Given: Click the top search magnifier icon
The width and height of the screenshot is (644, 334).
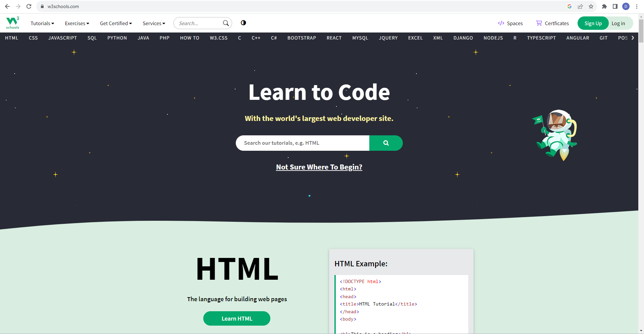Looking at the screenshot, I should click(x=226, y=23).
